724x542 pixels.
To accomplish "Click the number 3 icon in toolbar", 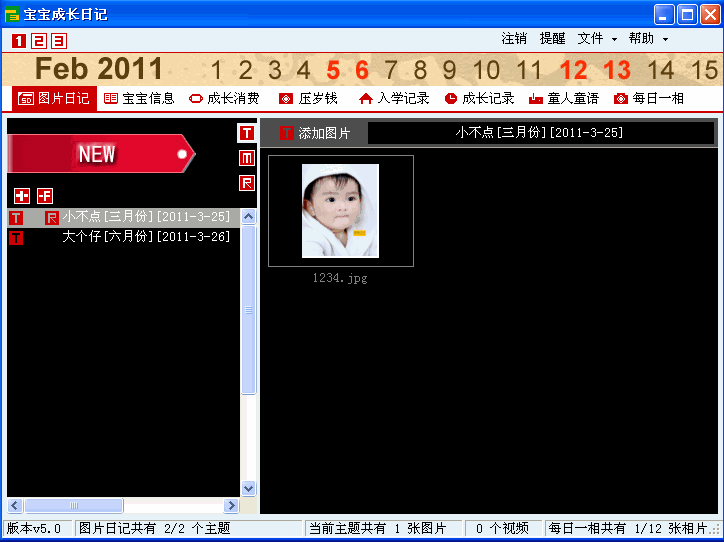I will point(59,41).
